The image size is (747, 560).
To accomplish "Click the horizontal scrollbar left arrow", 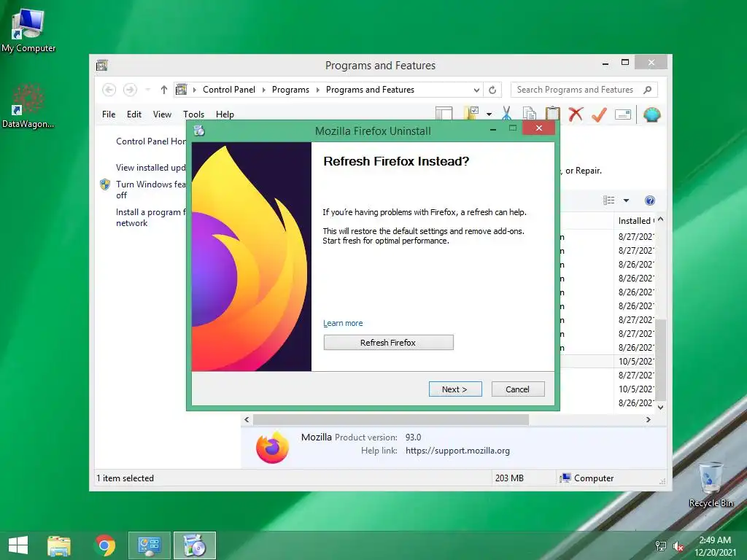I will coord(247,419).
